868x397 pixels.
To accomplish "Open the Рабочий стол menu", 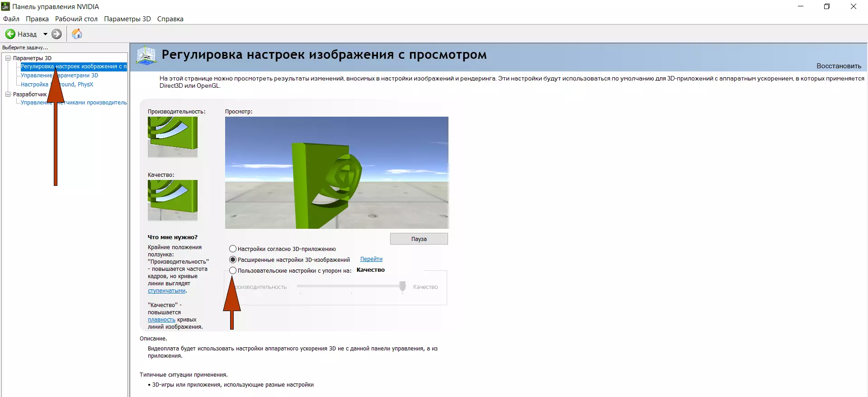I will tap(76, 19).
